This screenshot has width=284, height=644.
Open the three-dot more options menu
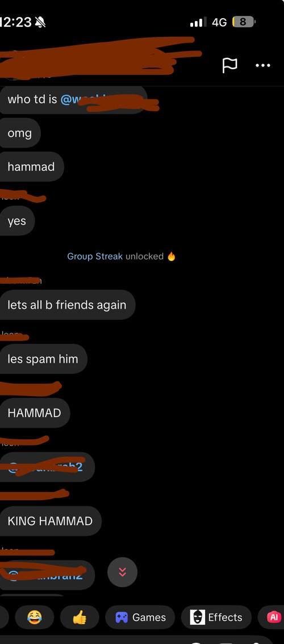coord(262,65)
